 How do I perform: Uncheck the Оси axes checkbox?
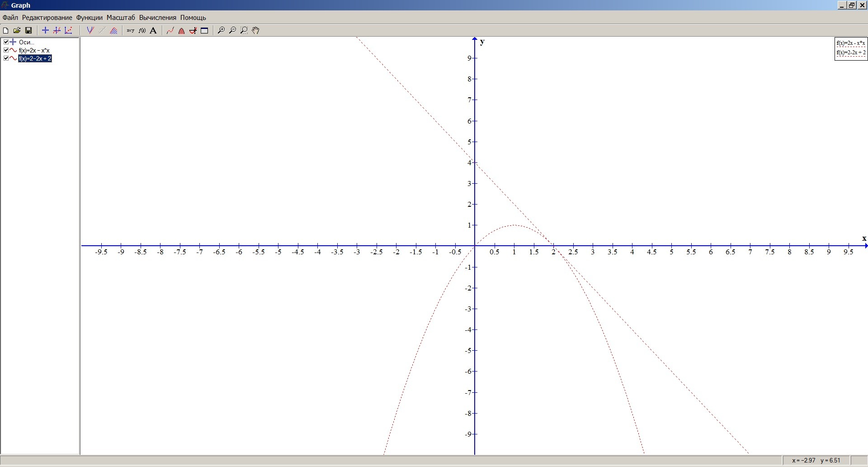[6, 42]
